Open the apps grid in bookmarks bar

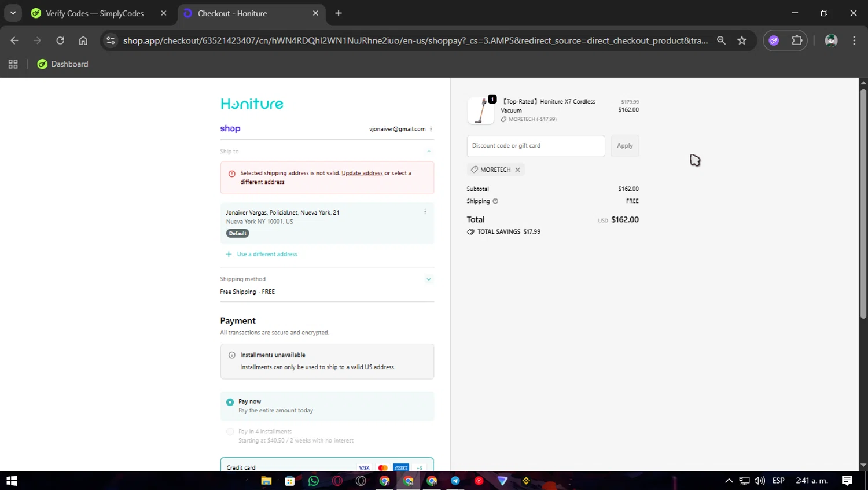pos(13,64)
